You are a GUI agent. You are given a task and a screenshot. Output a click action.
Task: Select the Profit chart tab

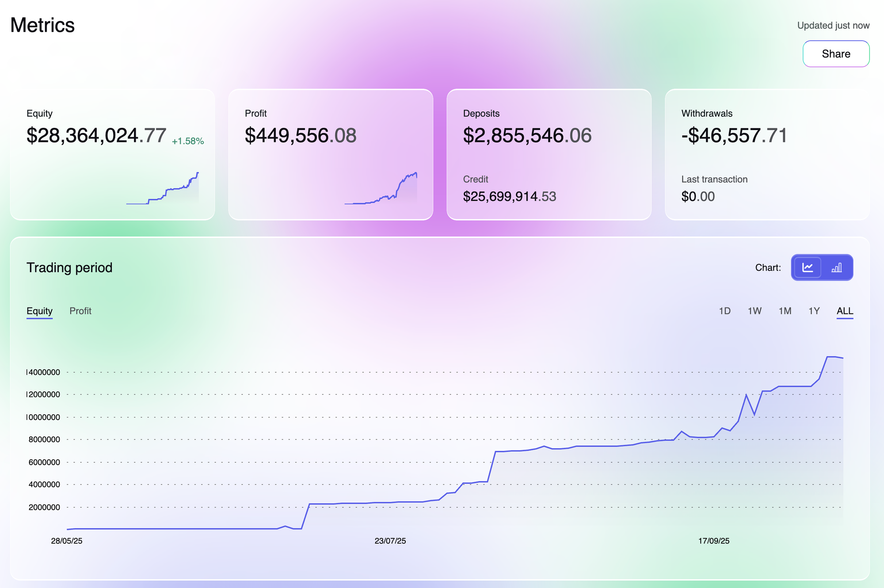coord(80,311)
